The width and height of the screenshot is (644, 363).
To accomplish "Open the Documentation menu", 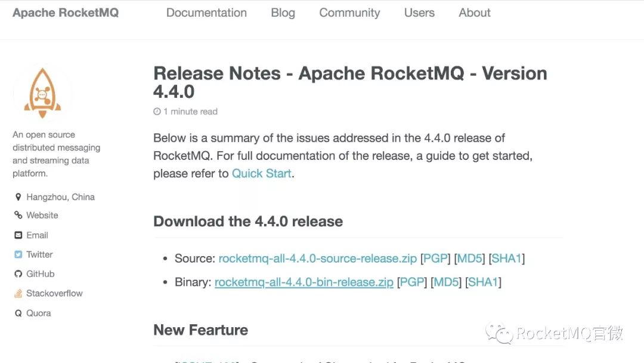I will 206,13.
